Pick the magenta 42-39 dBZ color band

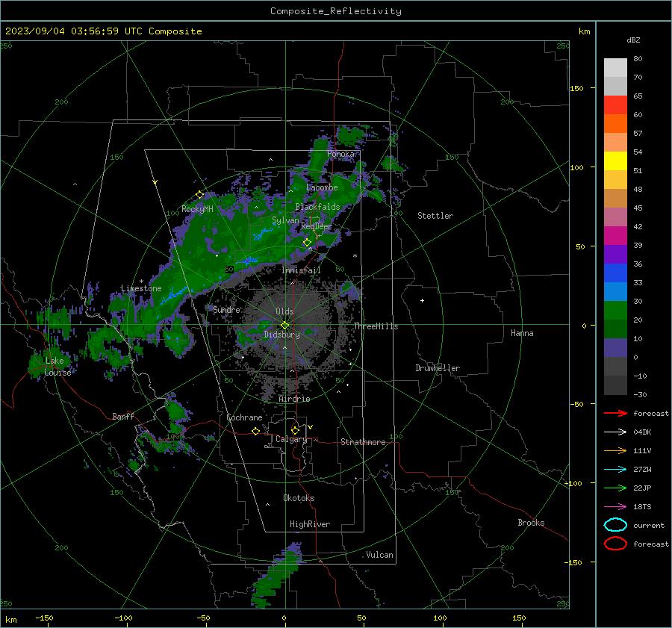[615, 235]
